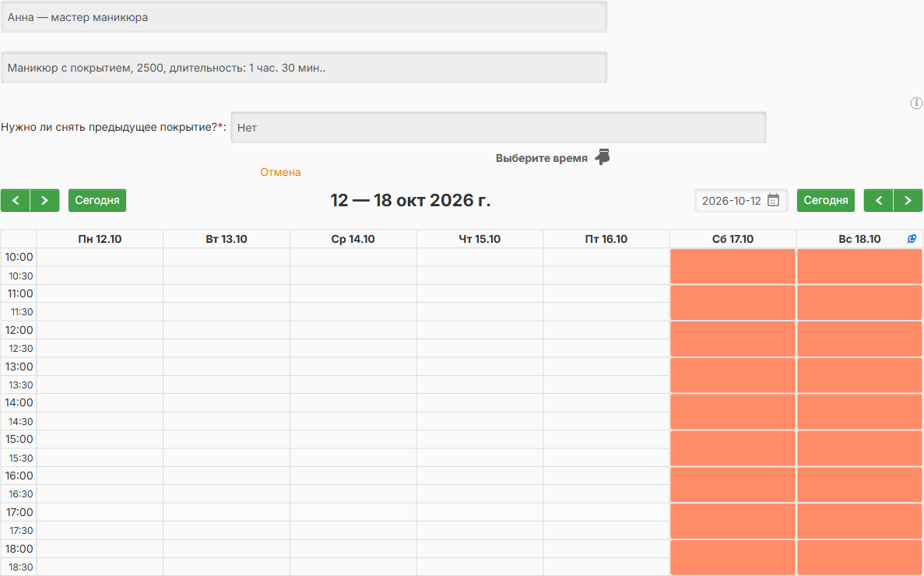
Task: Select the Чт 15.10 day header
Action: 480,239
